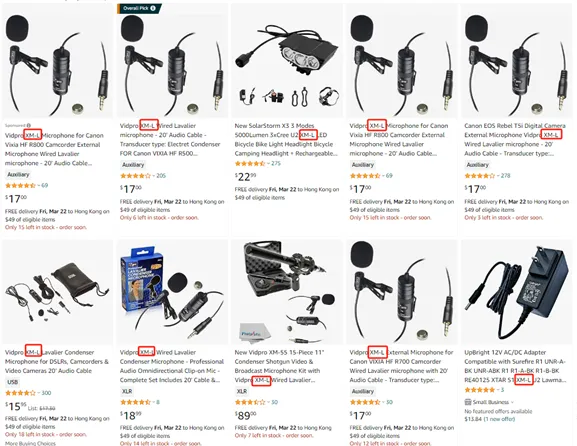Select the XLR option under the $89 kit

[x=241, y=391]
